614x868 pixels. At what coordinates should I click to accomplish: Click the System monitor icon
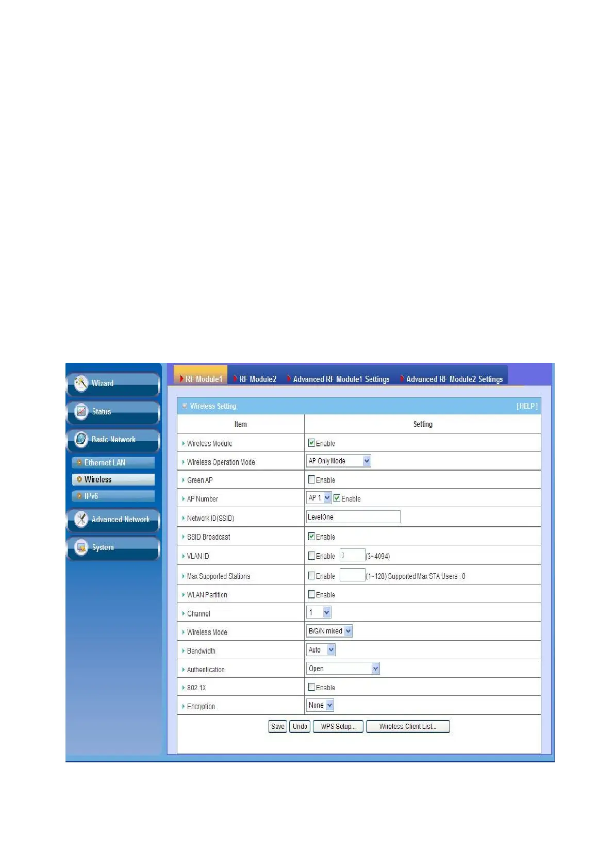81,547
